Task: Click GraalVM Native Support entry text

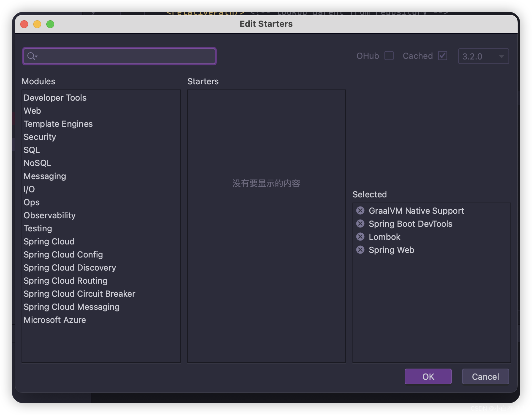Action: click(x=416, y=211)
